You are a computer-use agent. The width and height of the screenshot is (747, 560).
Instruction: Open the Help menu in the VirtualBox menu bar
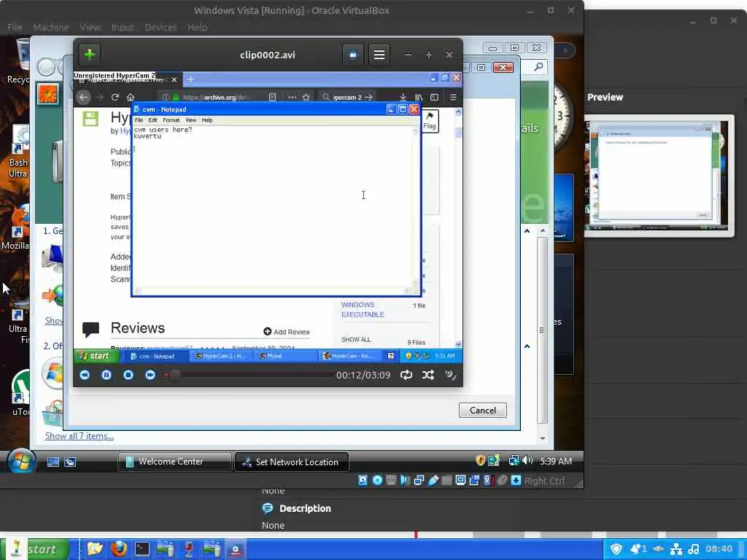197,27
